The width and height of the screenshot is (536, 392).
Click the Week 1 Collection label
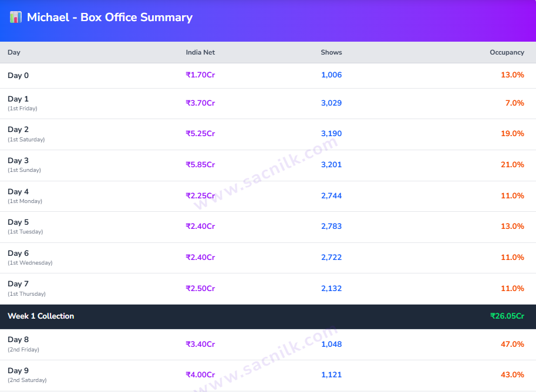[41, 316]
